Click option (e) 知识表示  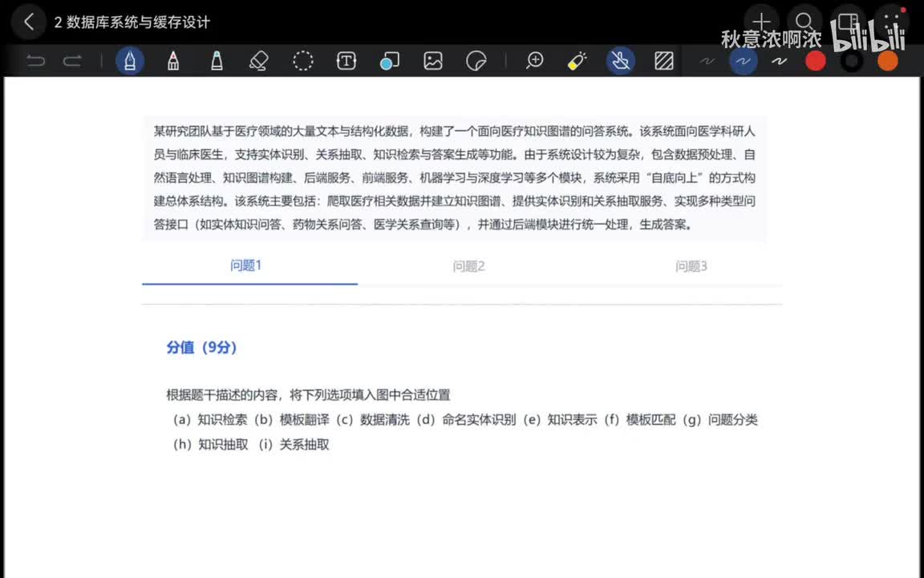[x=560, y=420]
